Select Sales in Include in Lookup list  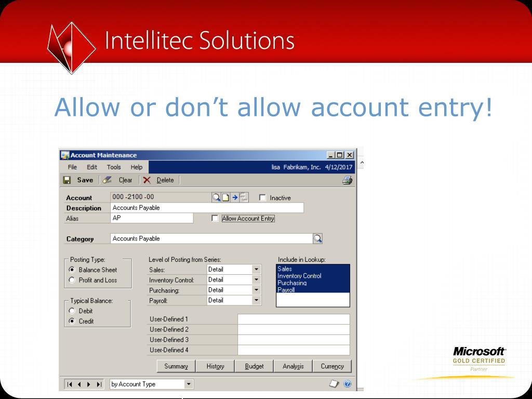313,269
